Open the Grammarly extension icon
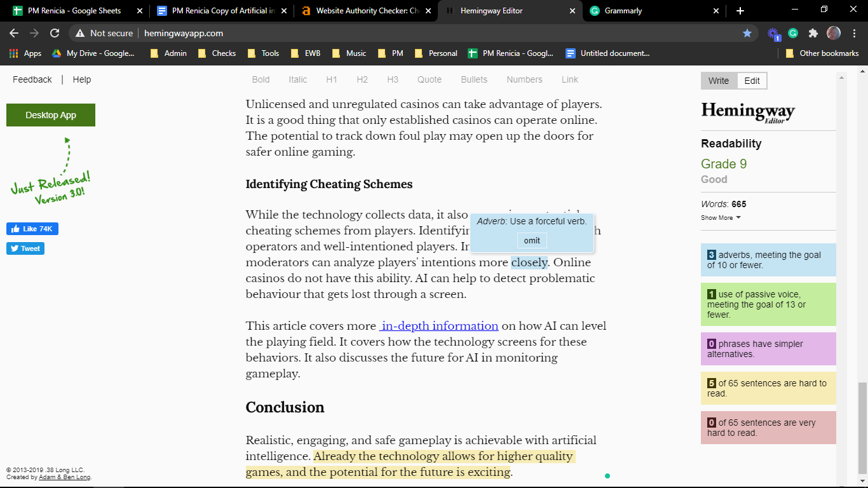 793,33
